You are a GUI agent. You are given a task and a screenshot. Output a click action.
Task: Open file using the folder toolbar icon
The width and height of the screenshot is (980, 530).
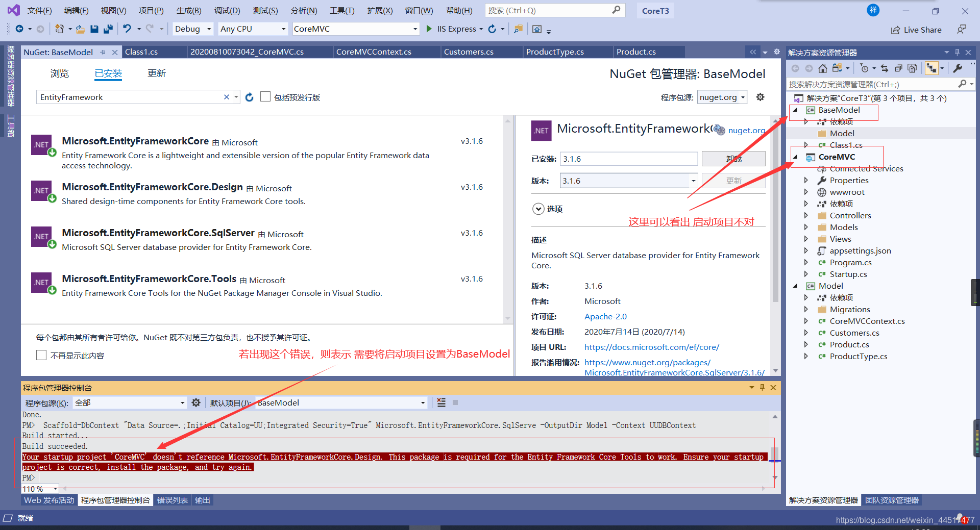point(80,29)
